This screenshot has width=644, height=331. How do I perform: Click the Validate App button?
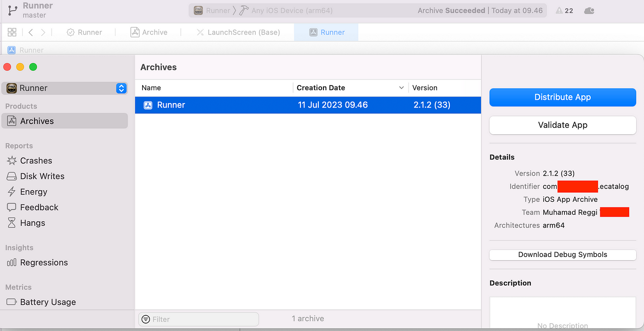[563, 125]
